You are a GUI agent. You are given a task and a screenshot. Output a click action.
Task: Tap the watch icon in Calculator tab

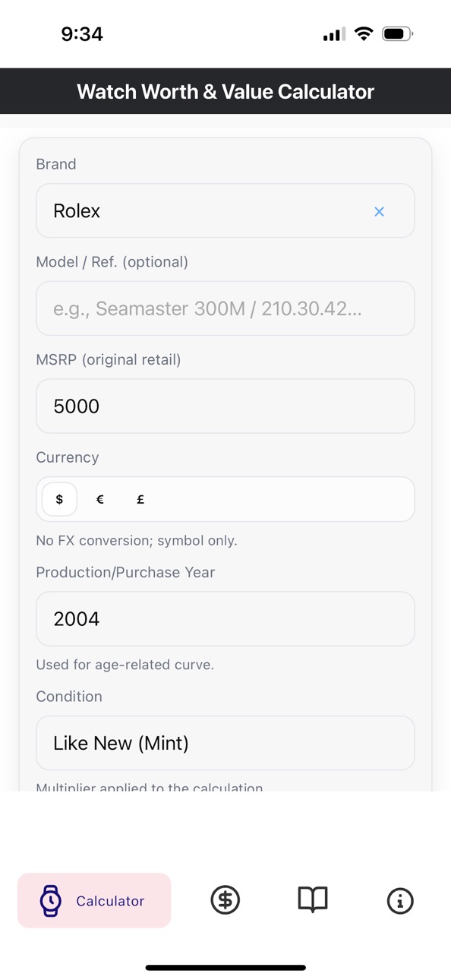tap(50, 900)
